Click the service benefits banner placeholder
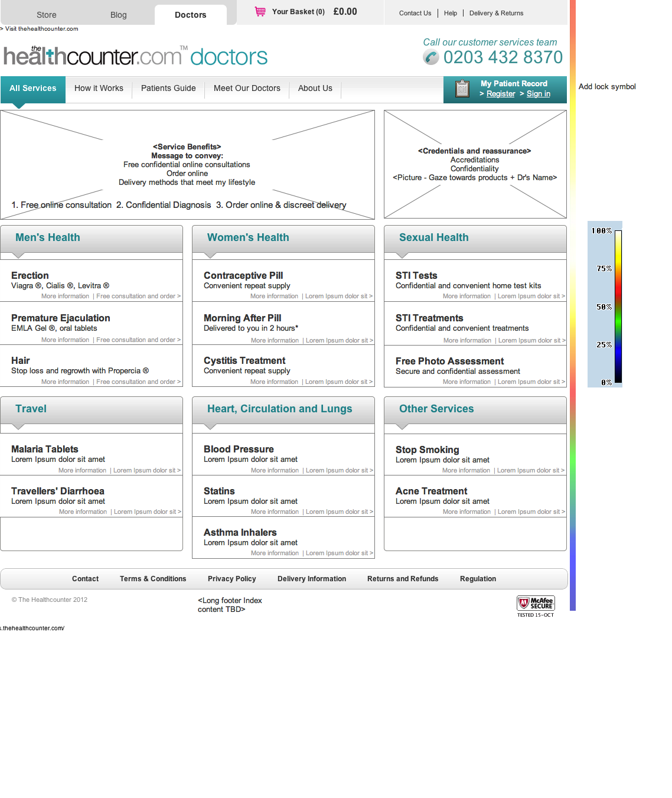This screenshot has width=672, height=798. [187, 165]
